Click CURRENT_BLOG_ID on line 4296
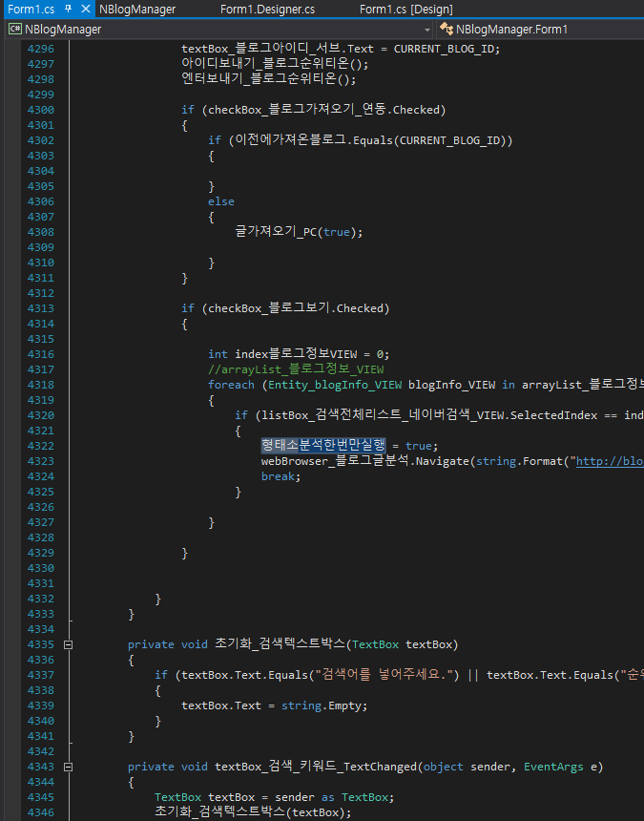This screenshot has width=644, height=821. [x=447, y=49]
